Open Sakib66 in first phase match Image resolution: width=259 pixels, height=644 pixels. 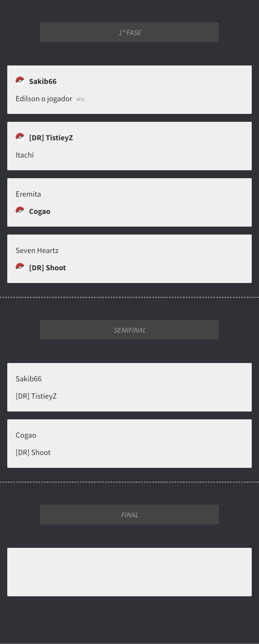[43, 81]
